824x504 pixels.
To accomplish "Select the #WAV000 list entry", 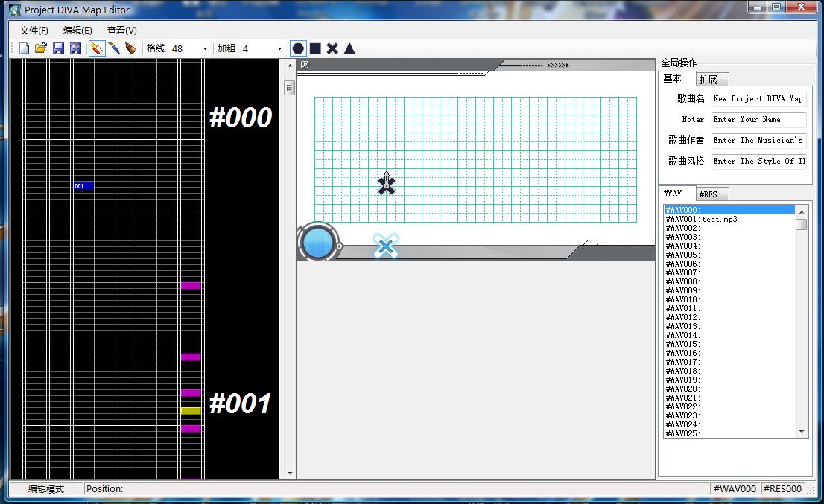I will tap(729, 210).
